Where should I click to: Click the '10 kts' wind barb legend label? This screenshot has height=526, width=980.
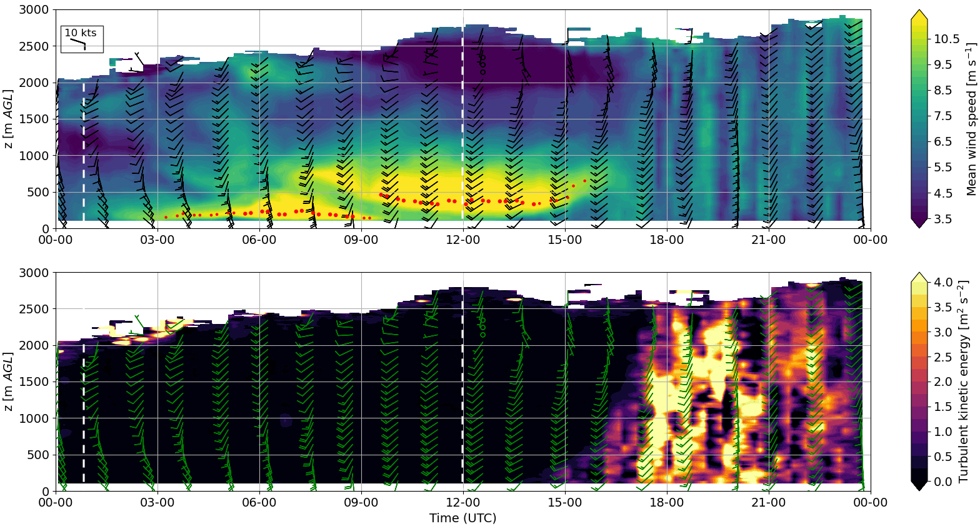[81, 33]
